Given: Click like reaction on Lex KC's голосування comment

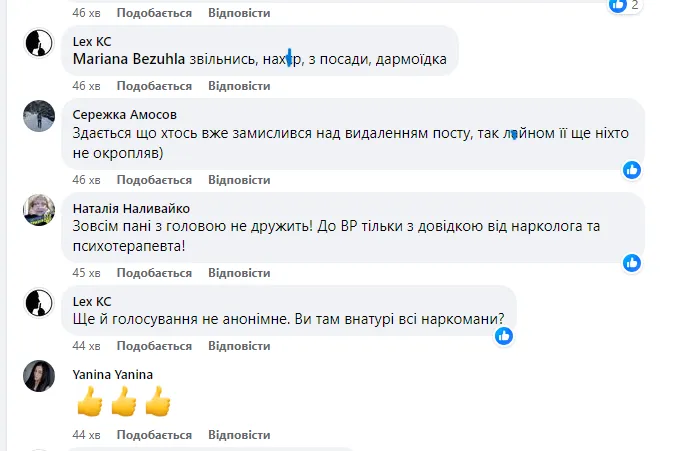Looking at the screenshot, I should [504, 335].
